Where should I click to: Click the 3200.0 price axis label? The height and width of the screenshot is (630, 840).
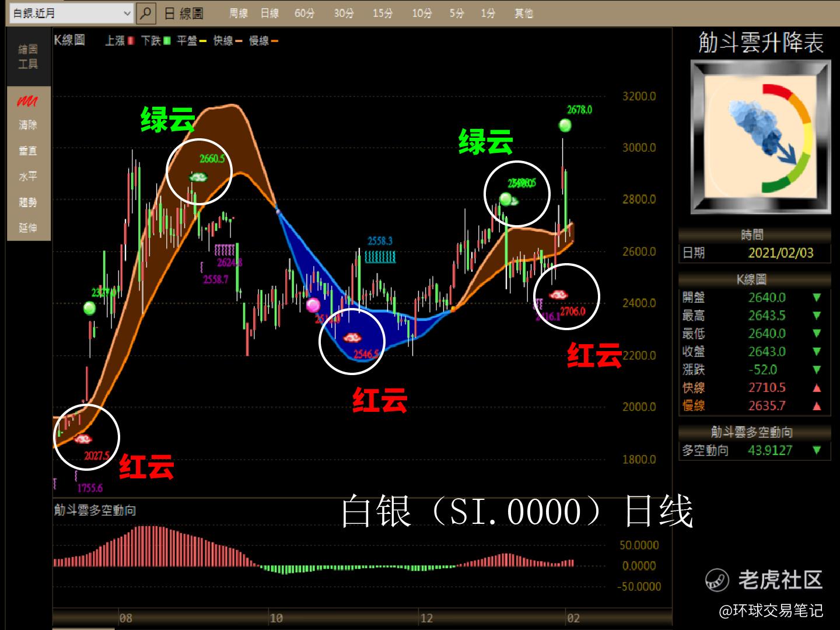pos(639,96)
